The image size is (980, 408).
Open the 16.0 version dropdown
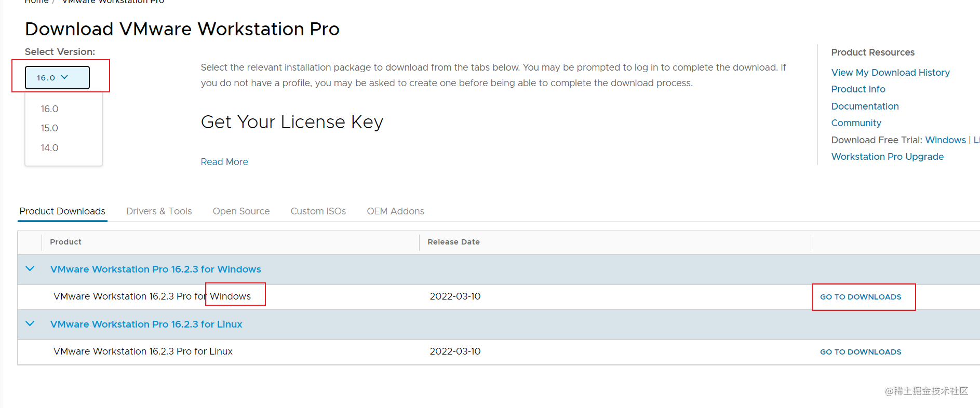click(x=57, y=77)
